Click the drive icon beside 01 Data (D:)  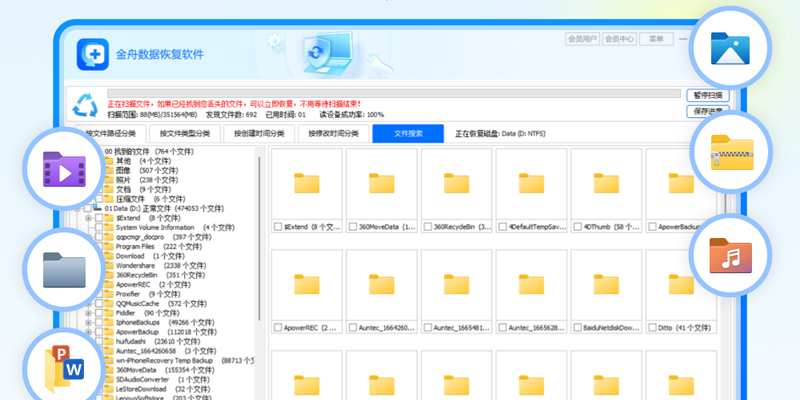pos(97,208)
